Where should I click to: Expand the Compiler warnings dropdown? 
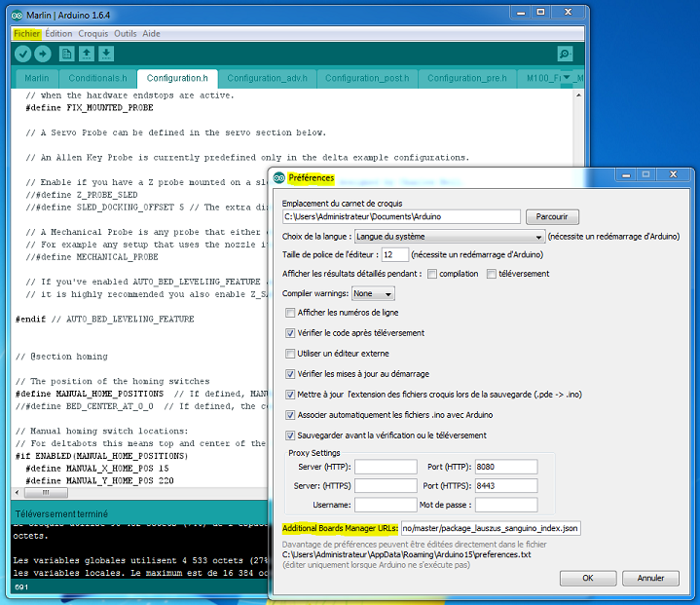pyautogui.click(x=374, y=293)
